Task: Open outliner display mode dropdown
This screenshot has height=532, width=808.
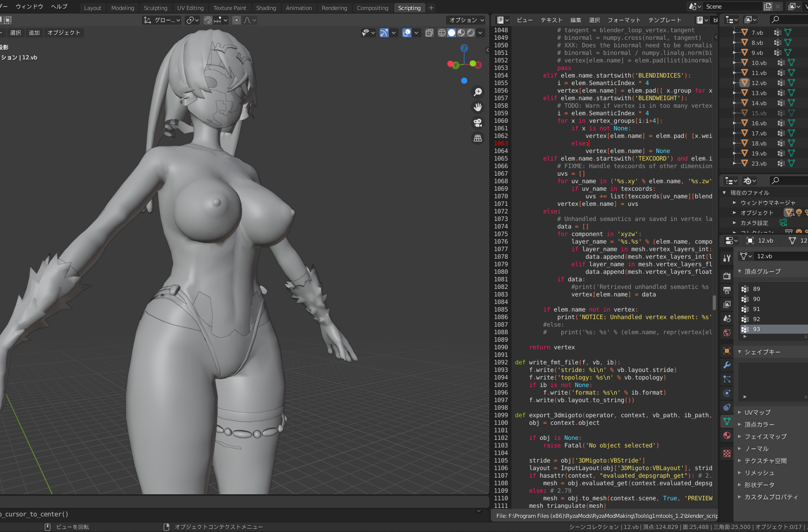Action: [751, 20]
